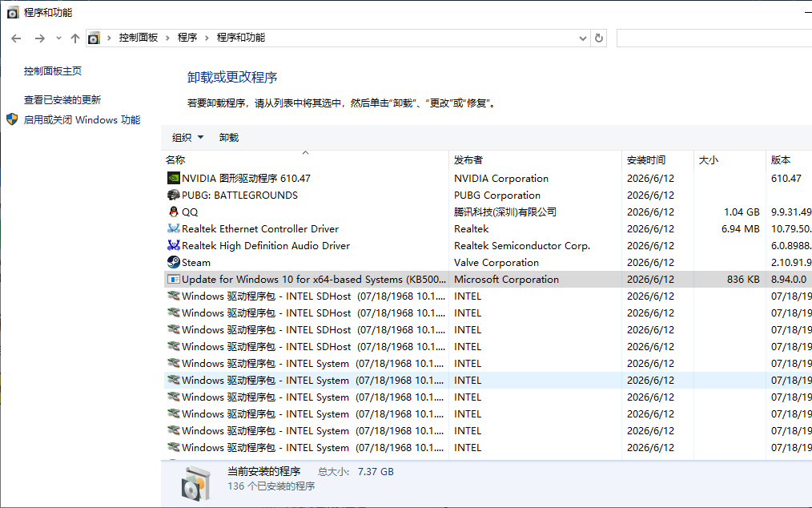The height and width of the screenshot is (508, 812).
Task: Open 启用或关闭 Windows 功能 link
Action: click(x=82, y=119)
